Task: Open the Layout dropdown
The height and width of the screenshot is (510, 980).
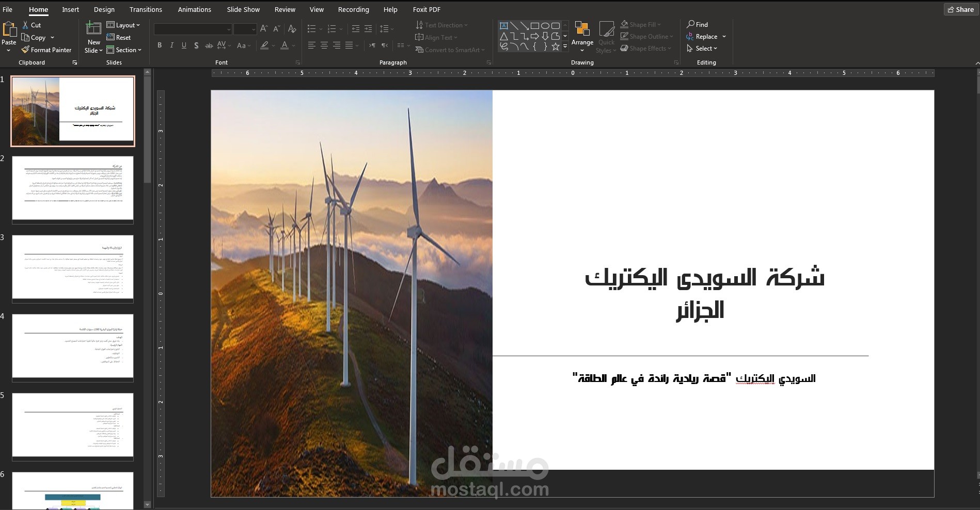Action: (x=123, y=25)
